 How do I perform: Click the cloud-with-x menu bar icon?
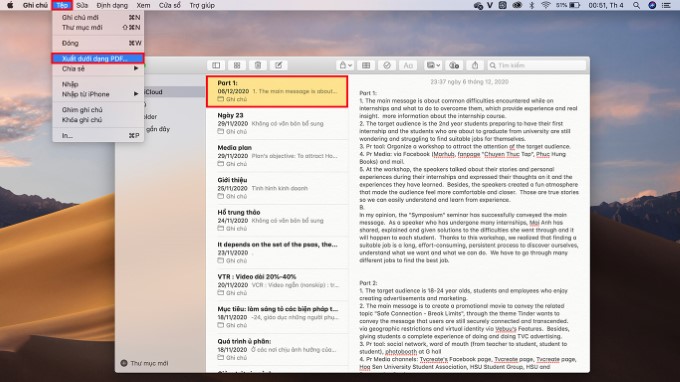[x=478, y=6]
